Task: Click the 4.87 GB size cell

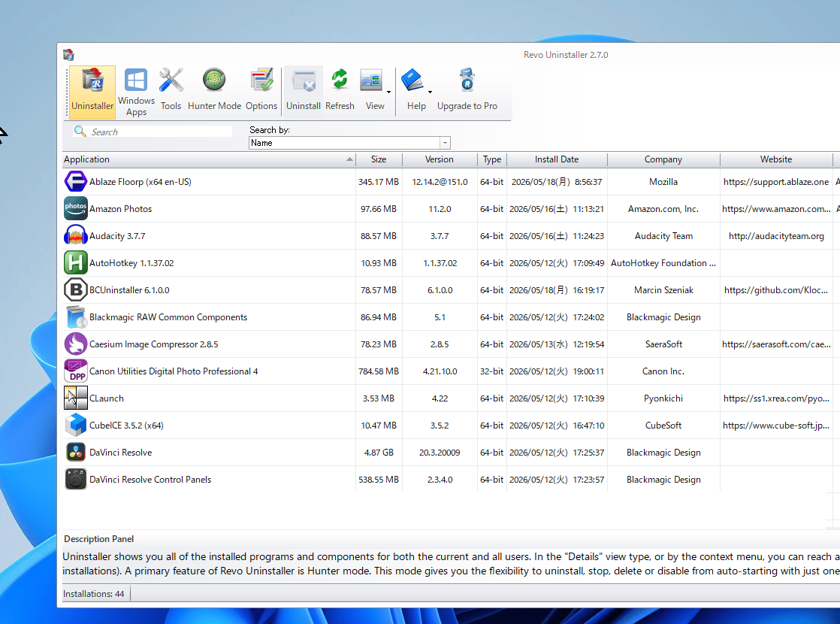Action: [x=379, y=453]
